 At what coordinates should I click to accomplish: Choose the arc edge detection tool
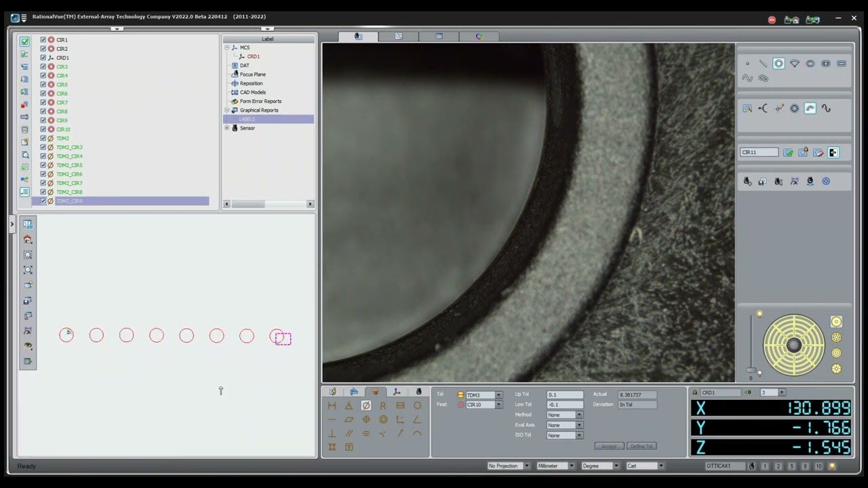point(810,108)
